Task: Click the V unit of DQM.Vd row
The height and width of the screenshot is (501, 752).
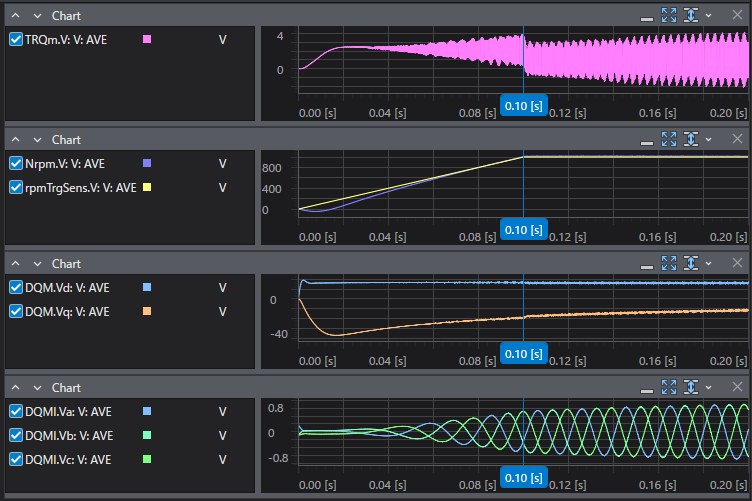Action: coord(223,288)
